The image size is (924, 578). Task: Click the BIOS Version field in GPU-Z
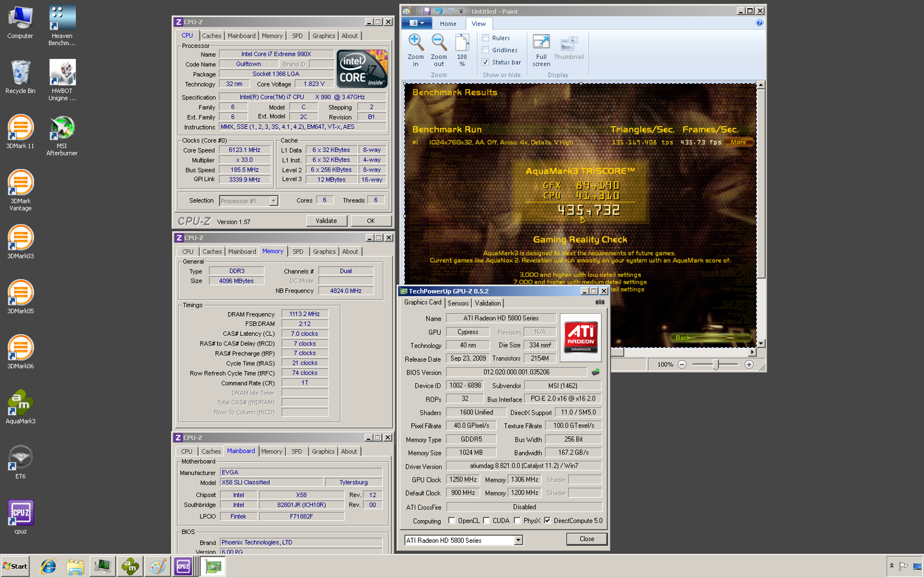(x=516, y=372)
